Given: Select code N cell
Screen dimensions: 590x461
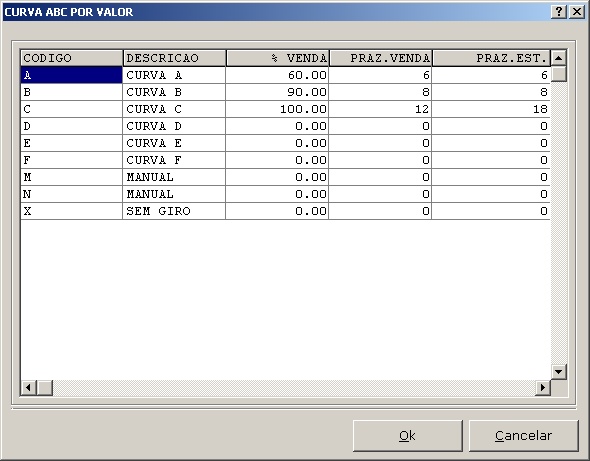Looking at the screenshot, I should [x=71, y=194].
